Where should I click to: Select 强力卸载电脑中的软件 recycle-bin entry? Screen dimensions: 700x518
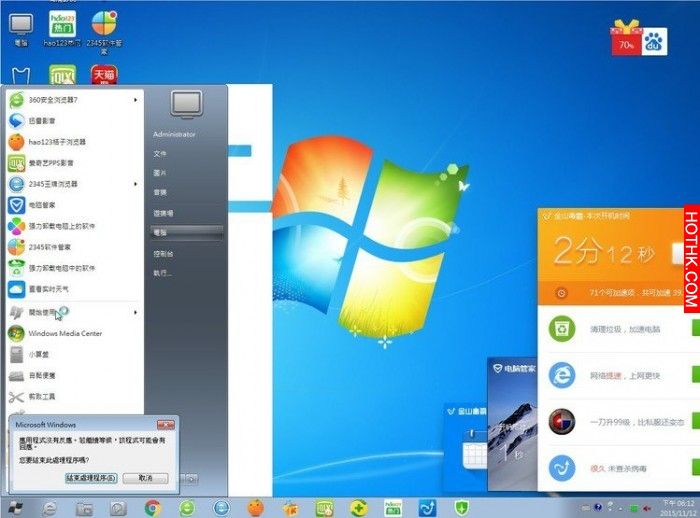pyautogui.click(x=74, y=268)
